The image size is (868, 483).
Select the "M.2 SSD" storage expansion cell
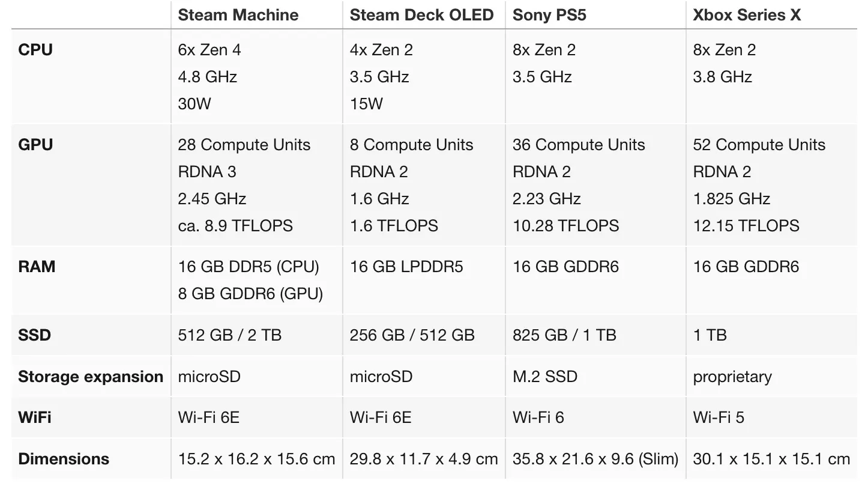coord(544,377)
